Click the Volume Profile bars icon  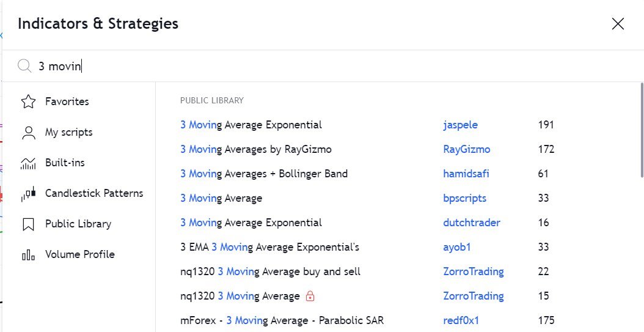pyautogui.click(x=28, y=255)
